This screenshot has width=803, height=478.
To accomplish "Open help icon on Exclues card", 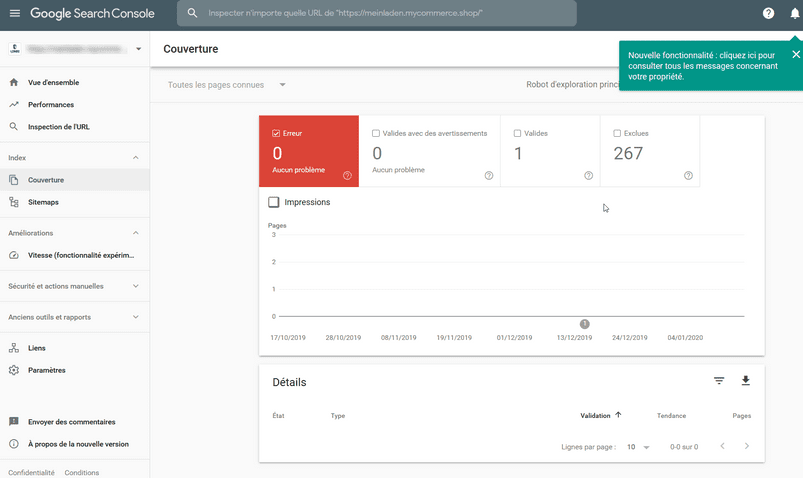I will pos(688,176).
